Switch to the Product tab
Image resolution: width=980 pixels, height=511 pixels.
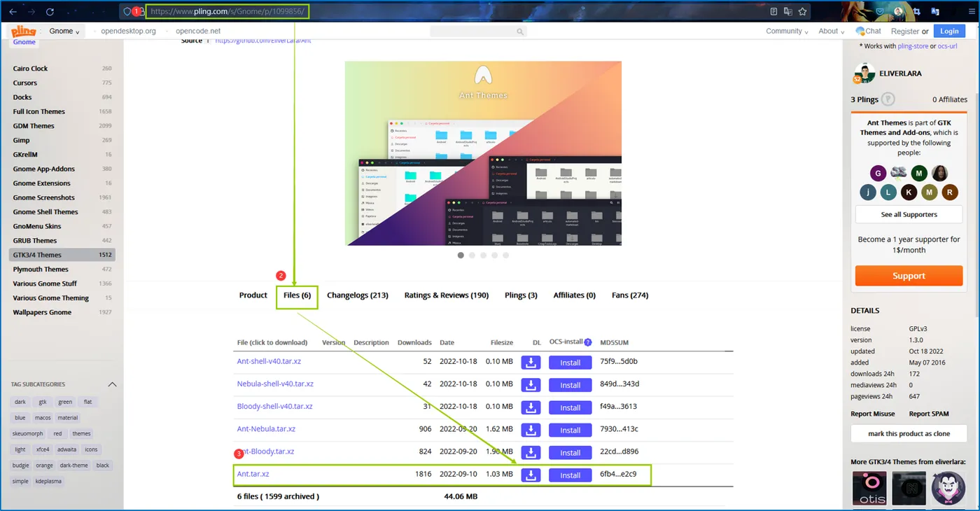[253, 295]
